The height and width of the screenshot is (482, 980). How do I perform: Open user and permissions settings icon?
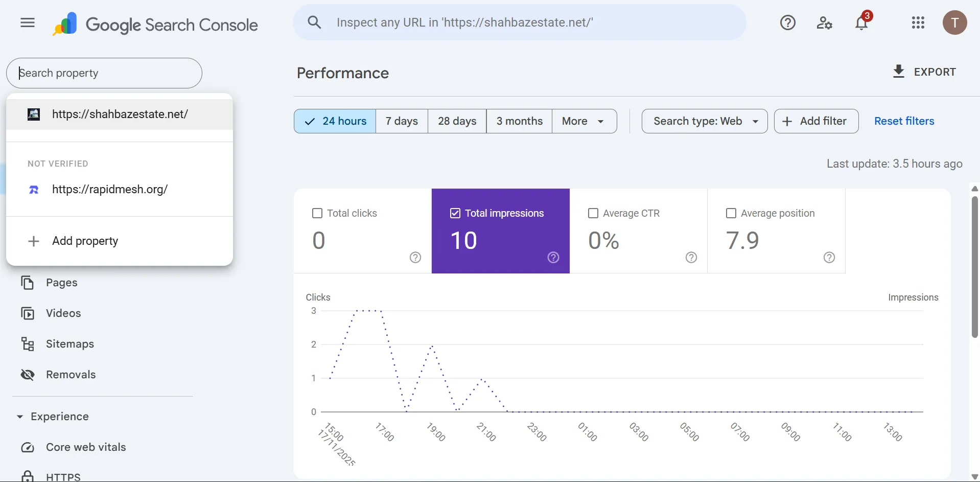coord(824,22)
